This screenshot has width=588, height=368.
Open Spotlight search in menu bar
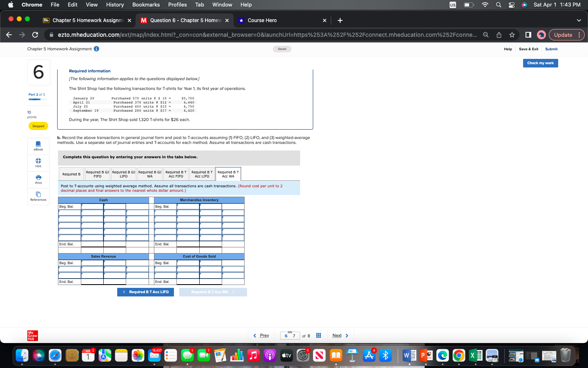(x=499, y=5)
